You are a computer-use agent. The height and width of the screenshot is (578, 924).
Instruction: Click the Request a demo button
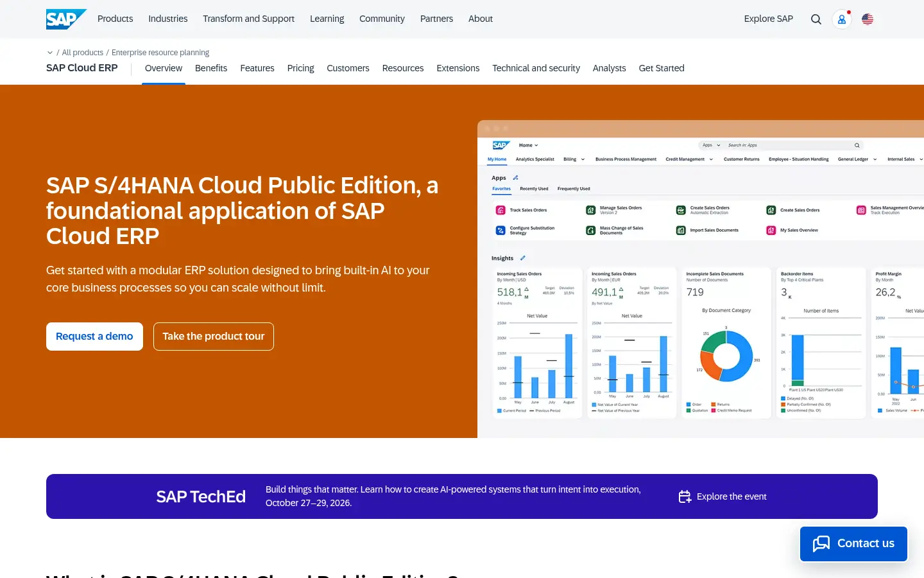pos(94,337)
